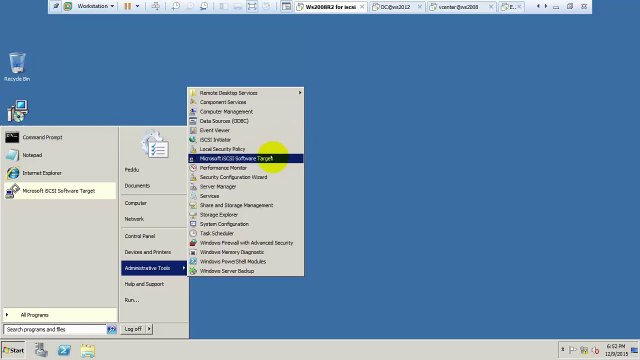The height and width of the screenshot is (360, 640).
Task: Launch Windows PowerShell from taskbar
Action: click(x=64, y=350)
